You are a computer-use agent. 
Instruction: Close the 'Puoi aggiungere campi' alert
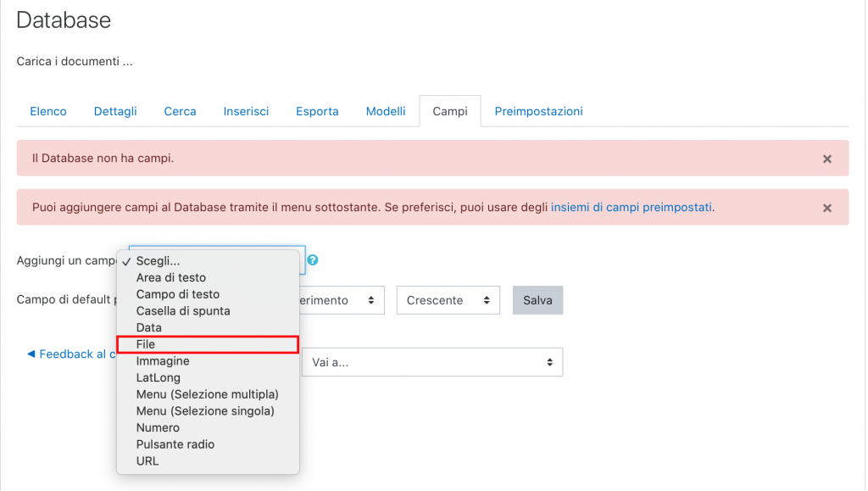827,208
